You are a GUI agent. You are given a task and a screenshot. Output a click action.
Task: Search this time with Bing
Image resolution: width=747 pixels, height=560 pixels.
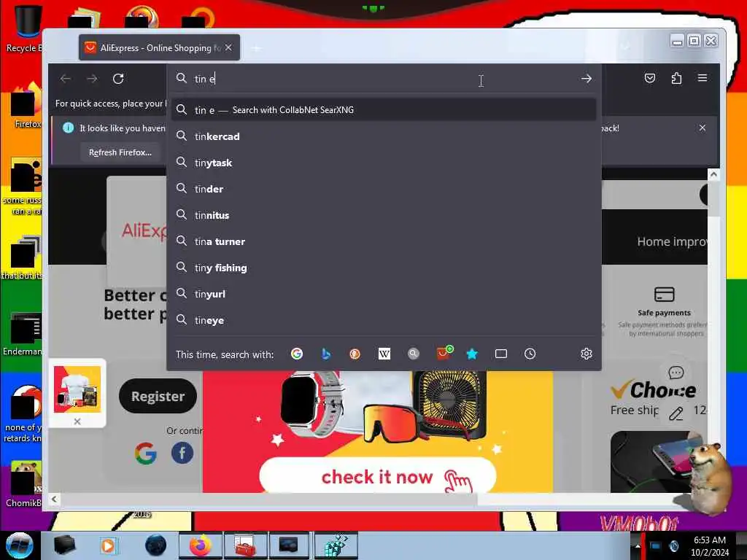click(x=326, y=354)
